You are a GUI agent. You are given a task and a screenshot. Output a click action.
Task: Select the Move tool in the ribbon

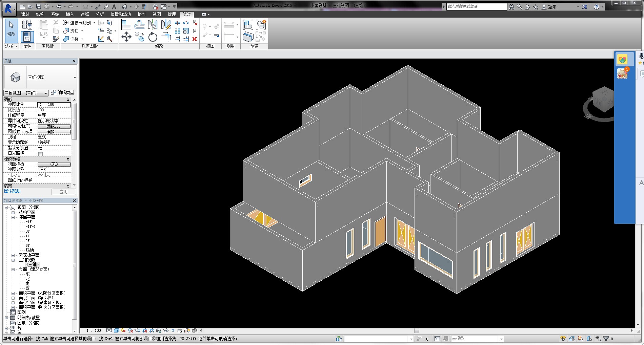tap(126, 37)
